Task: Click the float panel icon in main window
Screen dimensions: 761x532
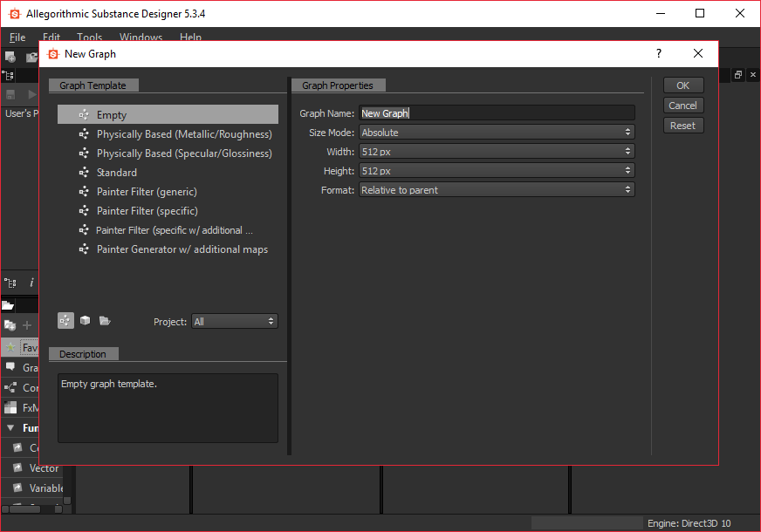Action: pyautogui.click(x=738, y=75)
